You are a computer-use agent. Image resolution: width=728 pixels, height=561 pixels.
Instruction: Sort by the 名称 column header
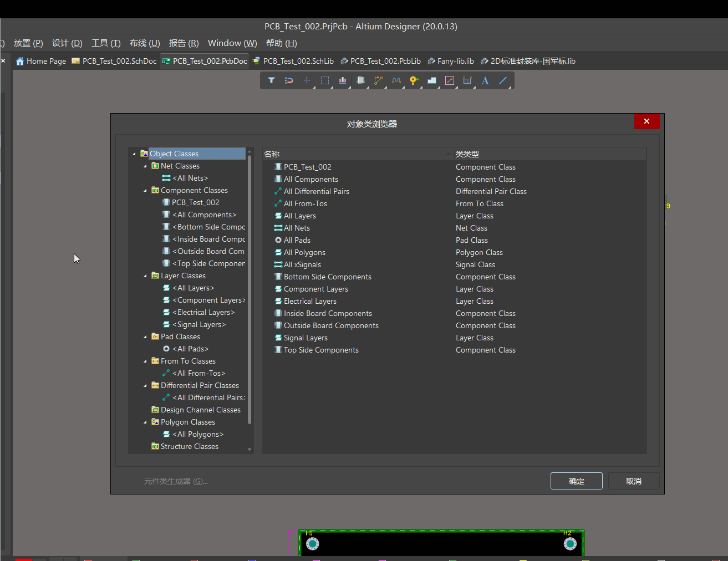pyautogui.click(x=358, y=154)
